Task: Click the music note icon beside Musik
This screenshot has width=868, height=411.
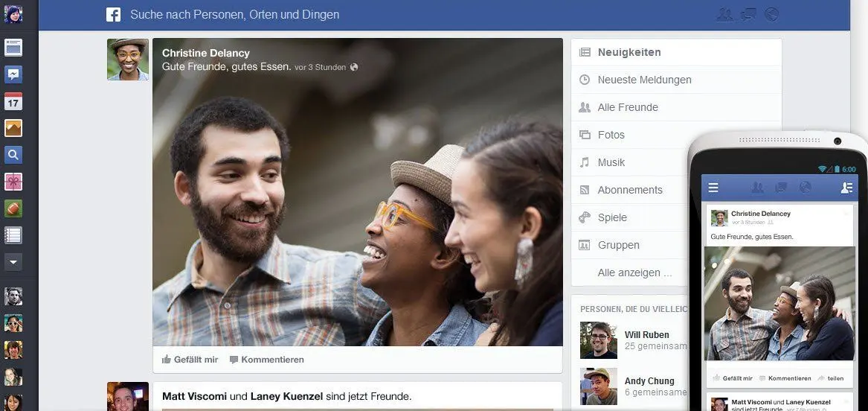Action: pyautogui.click(x=585, y=162)
